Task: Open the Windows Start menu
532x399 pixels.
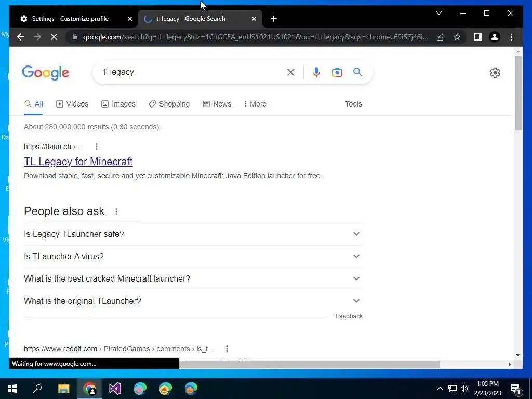Action: [12, 389]
